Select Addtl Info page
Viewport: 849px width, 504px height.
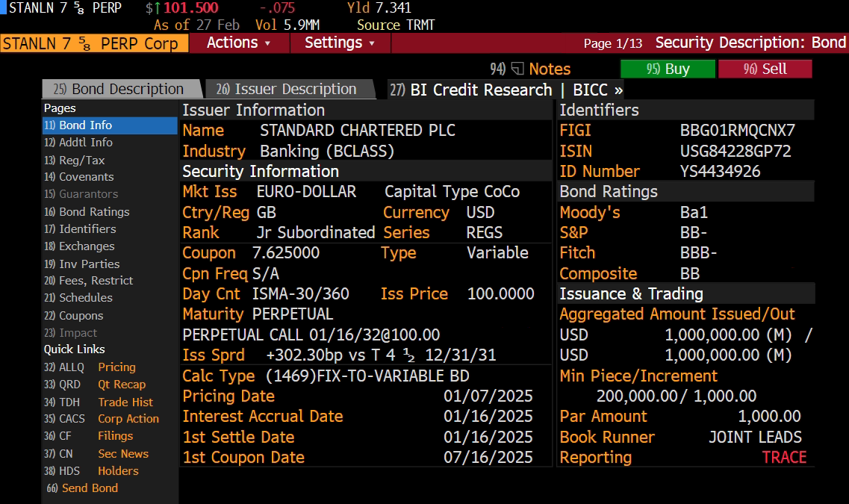(x=78, y=143)
